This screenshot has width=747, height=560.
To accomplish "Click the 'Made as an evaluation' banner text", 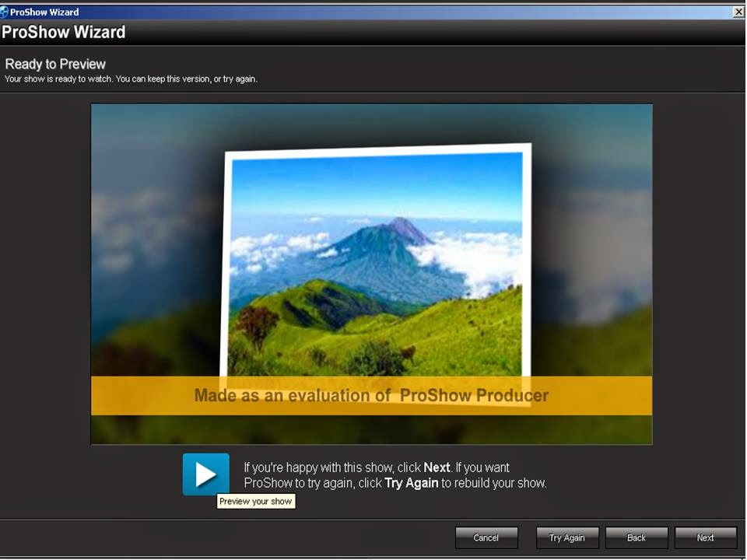I will [x=372, y=395].
